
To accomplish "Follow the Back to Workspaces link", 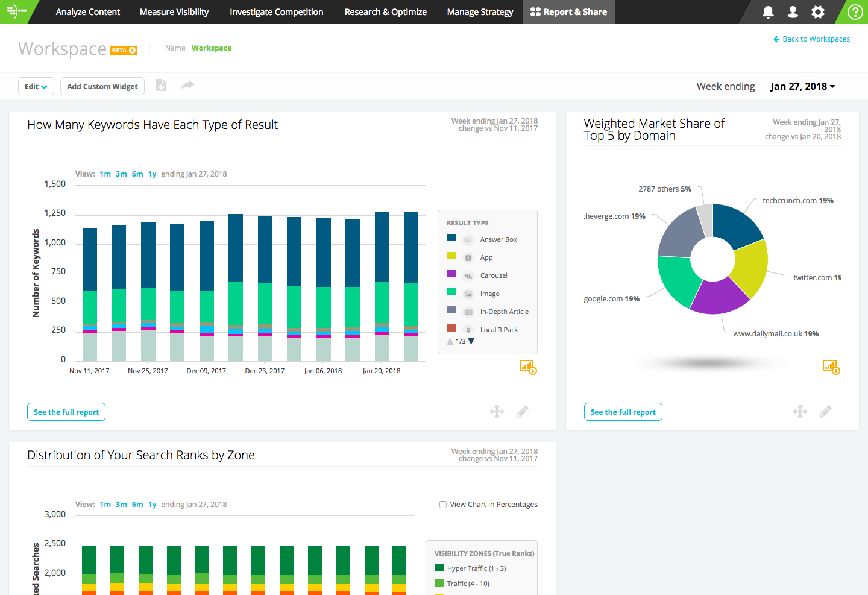I will [x=811, y=39].
